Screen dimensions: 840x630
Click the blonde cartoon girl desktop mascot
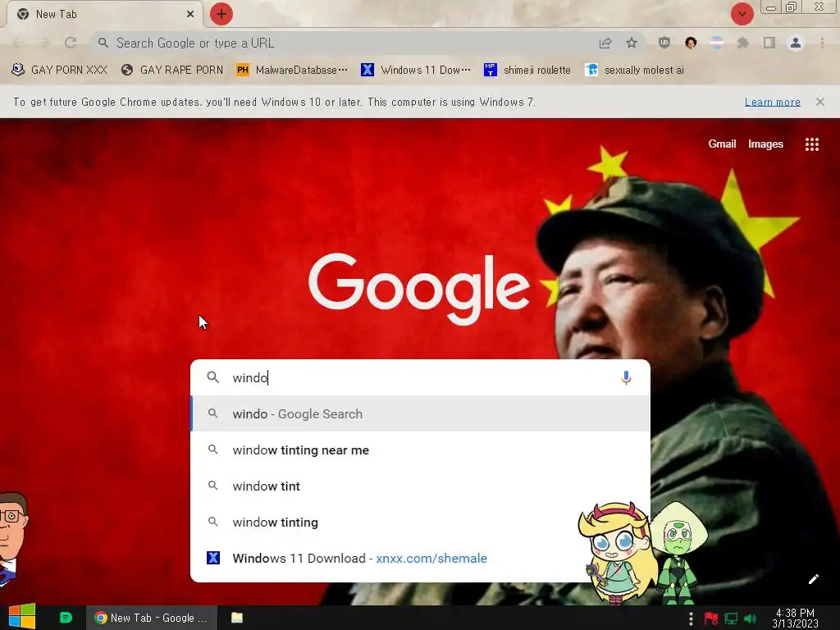[618, 553]
